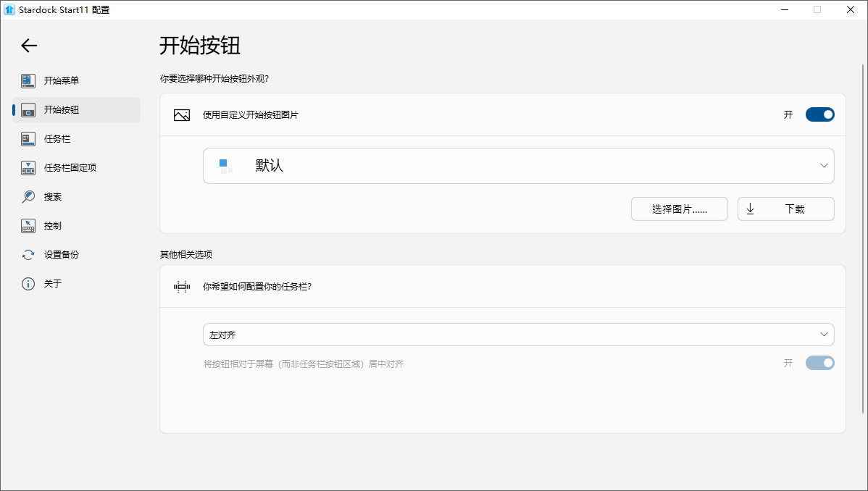Open 任务栏 settings via its sidebar icon

pyautogui.click(x=28, y=138)
